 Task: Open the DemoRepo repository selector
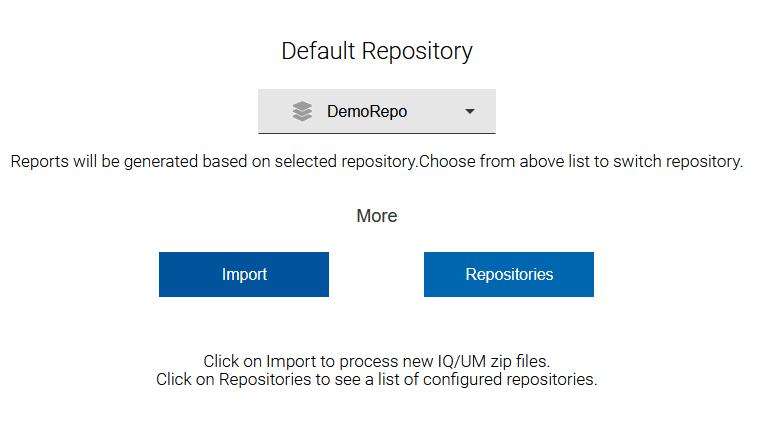click(x=376, y=111)
